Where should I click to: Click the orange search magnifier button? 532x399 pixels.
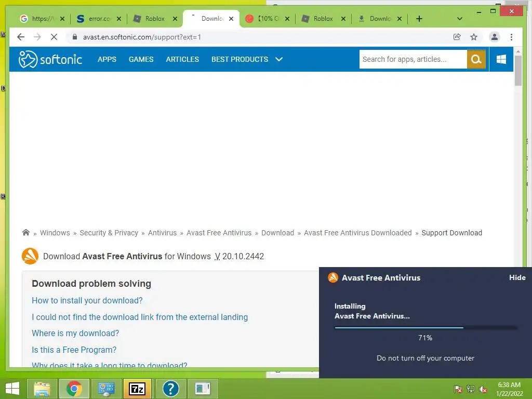coord(476,59)
